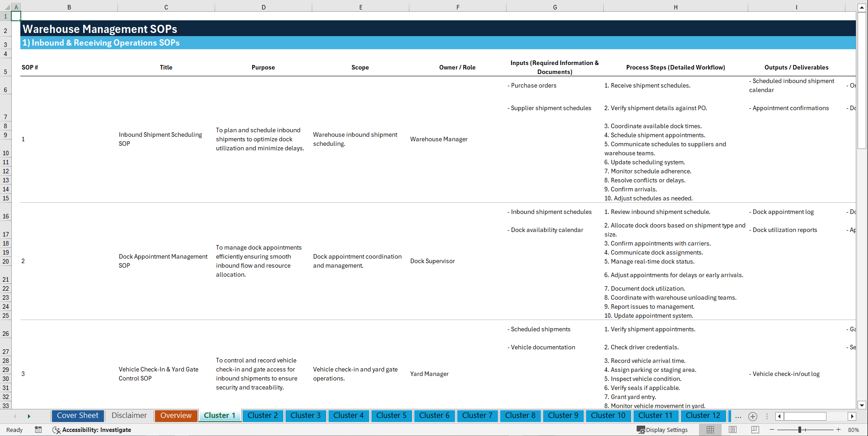Viewport: 868px width, 436px height.
Task: Open zoom dialog by clicking 80%
Action: [x=854, y=430]
